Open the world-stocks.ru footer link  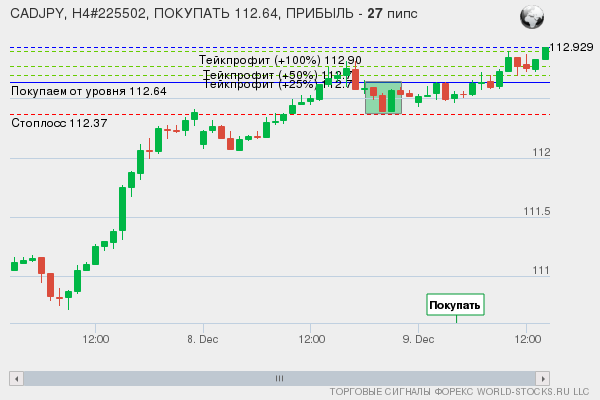459,391
